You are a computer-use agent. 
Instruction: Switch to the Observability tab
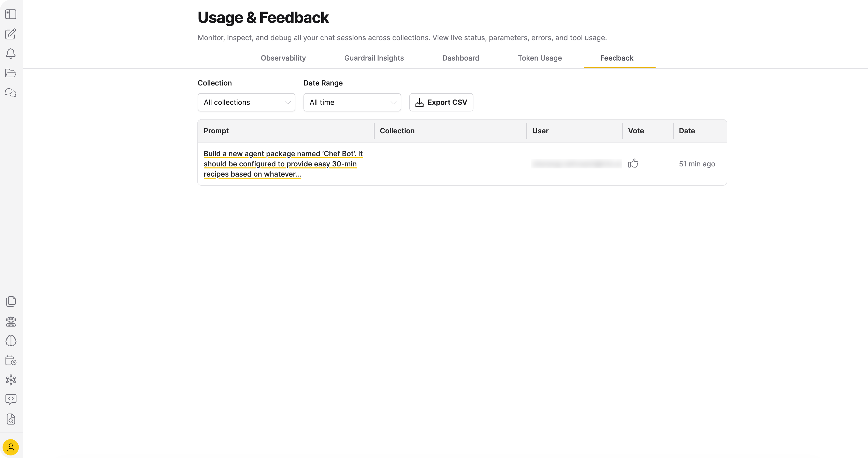[283, 58]
